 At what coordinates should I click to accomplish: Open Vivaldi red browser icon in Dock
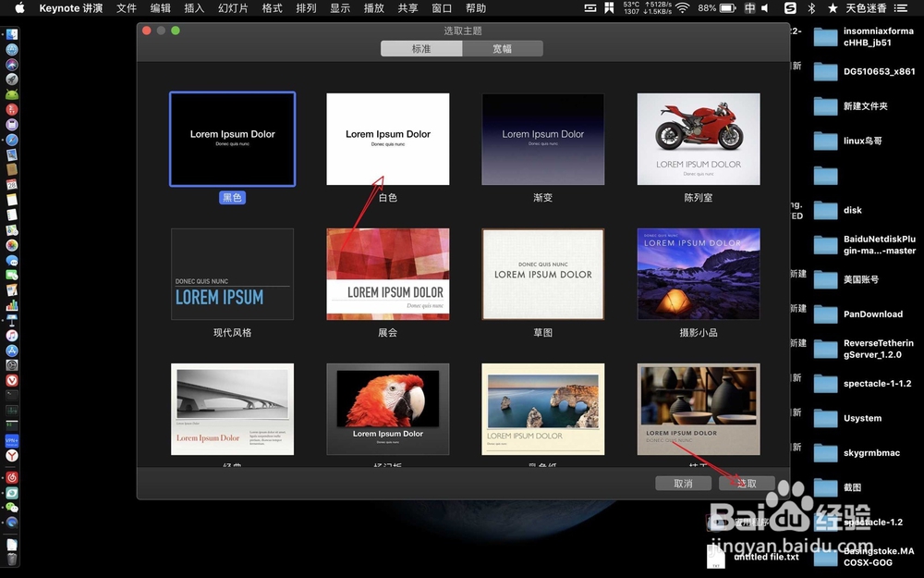point(12,380)
